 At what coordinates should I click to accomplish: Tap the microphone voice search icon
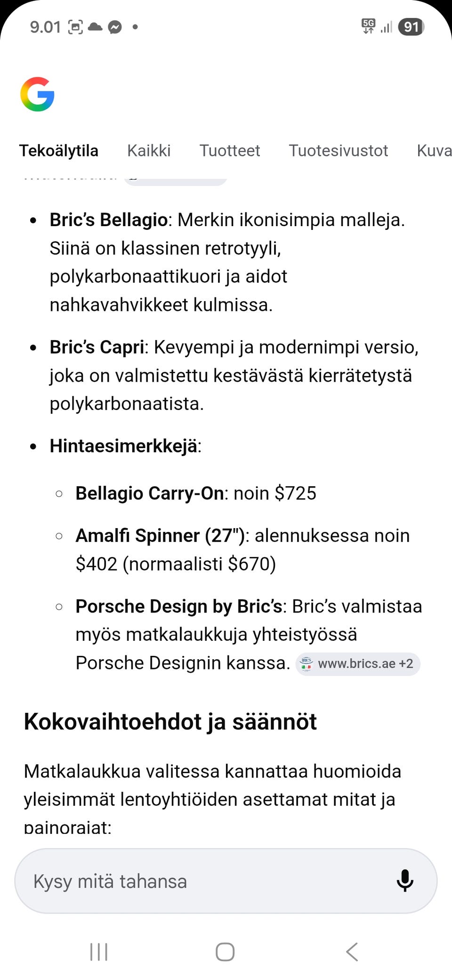(x=404, y=881)
